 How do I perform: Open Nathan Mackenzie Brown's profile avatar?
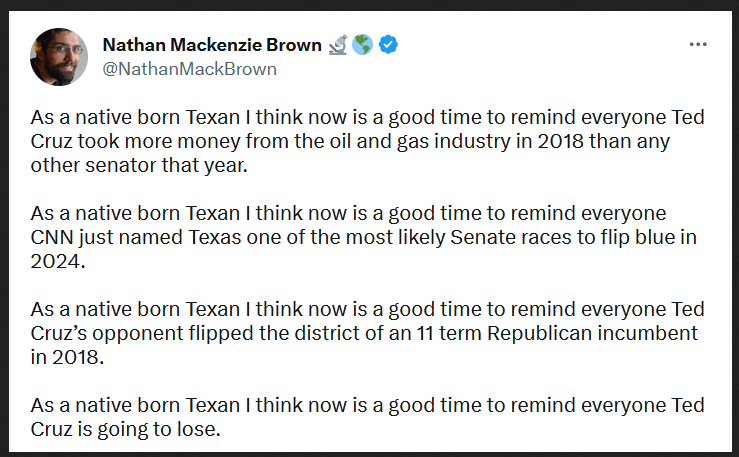tap(59, 57)
